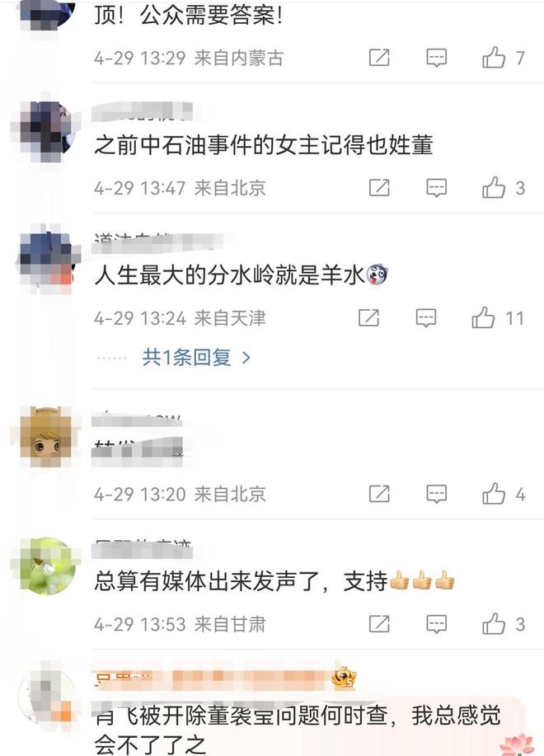Reply to the 内蒙古 comment
Image resolution: width=544 pixels, height=756 pixels.
[437, 58]
